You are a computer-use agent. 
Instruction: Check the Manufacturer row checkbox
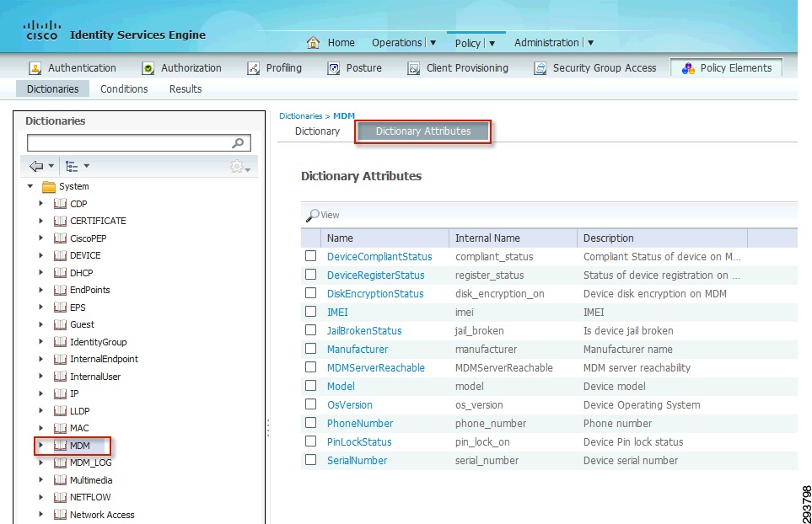click(x=310, y=349)
